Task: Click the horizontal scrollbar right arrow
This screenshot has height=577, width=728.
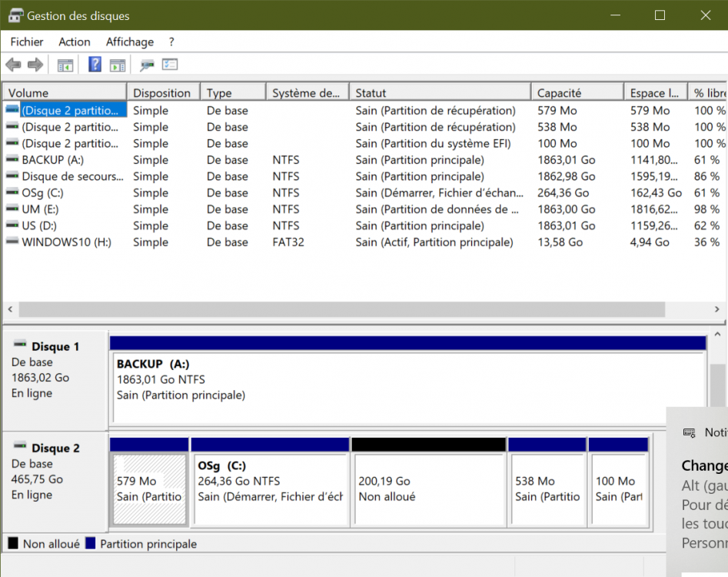Action: pyautogui.click(x=716, y=309)
